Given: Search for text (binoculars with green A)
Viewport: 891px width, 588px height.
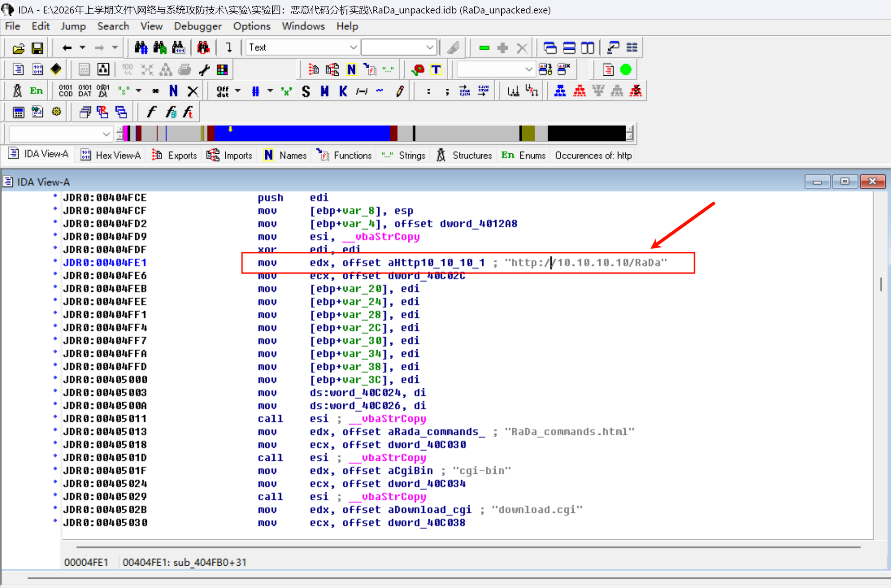Looking at the screenshot, I should [x=160, y=47].
